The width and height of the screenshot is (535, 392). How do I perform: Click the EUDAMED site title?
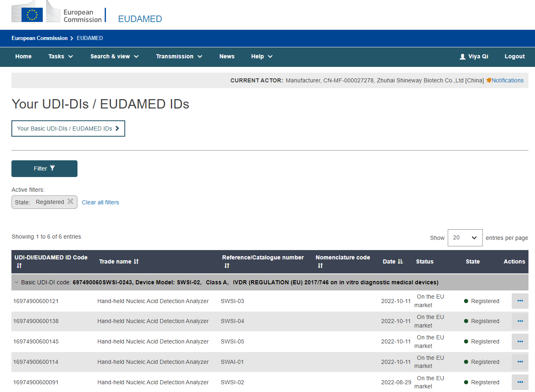tap(140, 19)
